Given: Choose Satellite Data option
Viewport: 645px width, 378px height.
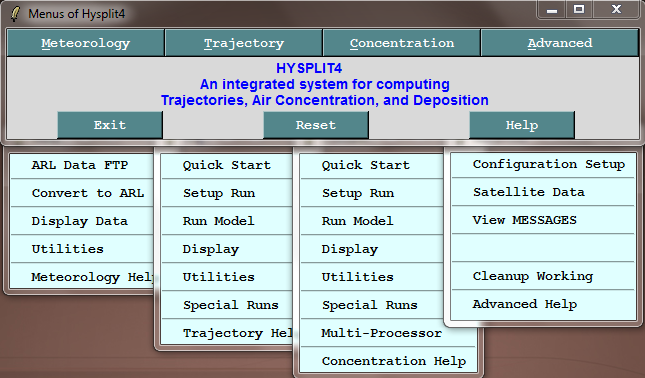Looking at the screenshot, I should click(543, 192).
